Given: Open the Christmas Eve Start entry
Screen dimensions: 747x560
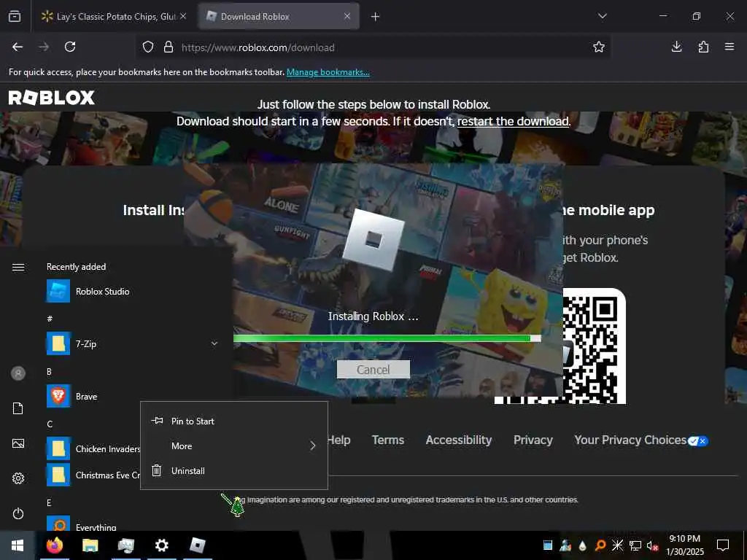Looking at the screenshot, I should pyautogui.click(x=93, y=475).
